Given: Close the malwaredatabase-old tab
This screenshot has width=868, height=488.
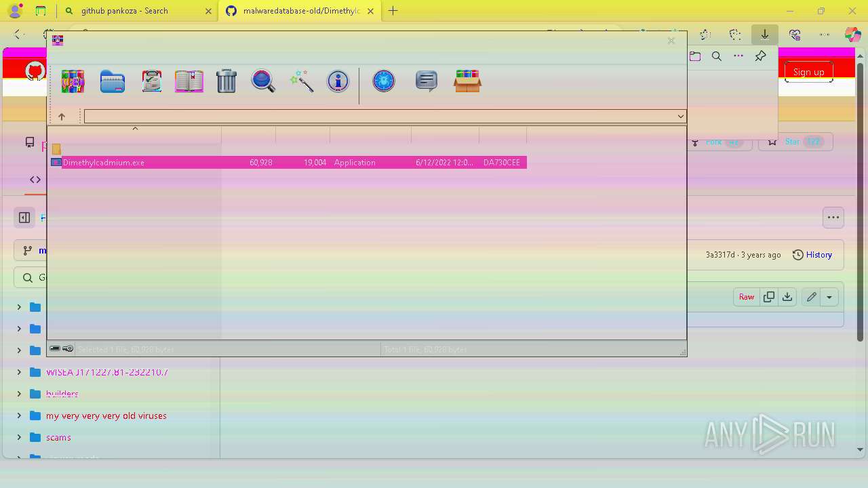Looking at the screenshot, I should coord(371,11).
